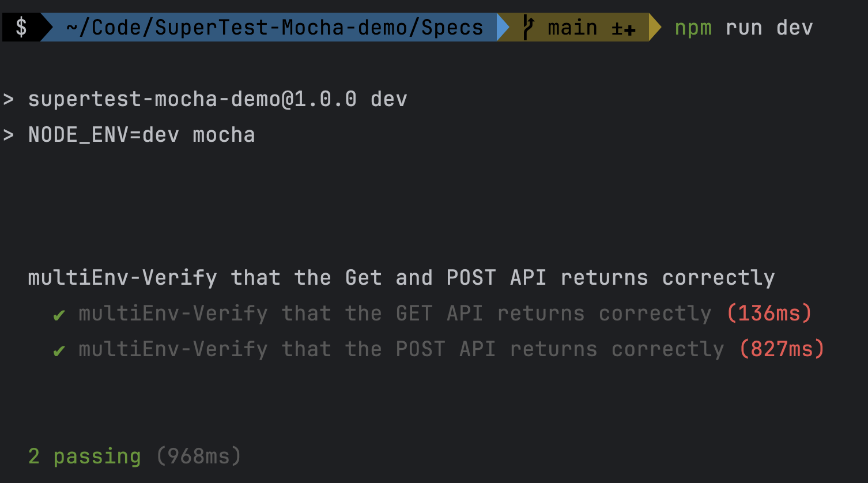This screenshot has width=868, height=483.
Task: Click the git status ±+ indicator
Action: point(624,28)
